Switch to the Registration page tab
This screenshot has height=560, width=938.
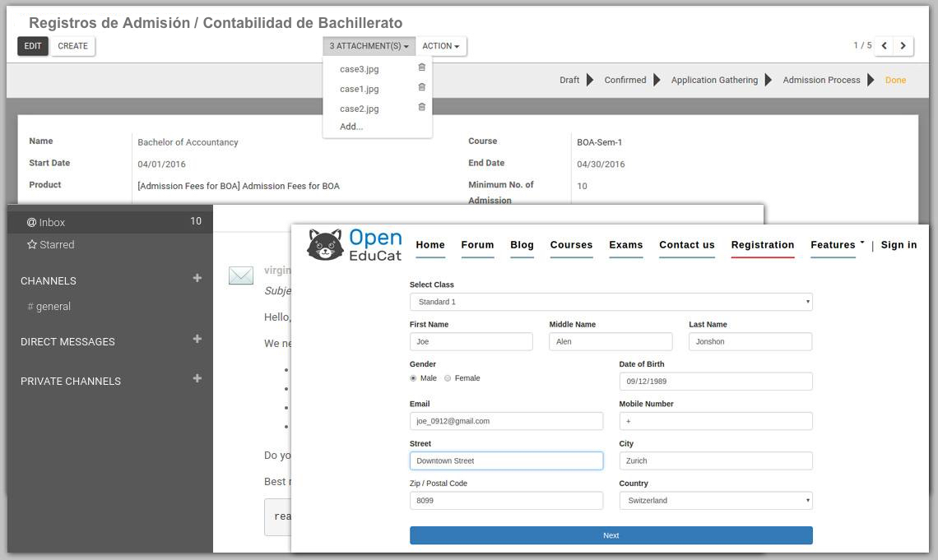coord(762,245)
